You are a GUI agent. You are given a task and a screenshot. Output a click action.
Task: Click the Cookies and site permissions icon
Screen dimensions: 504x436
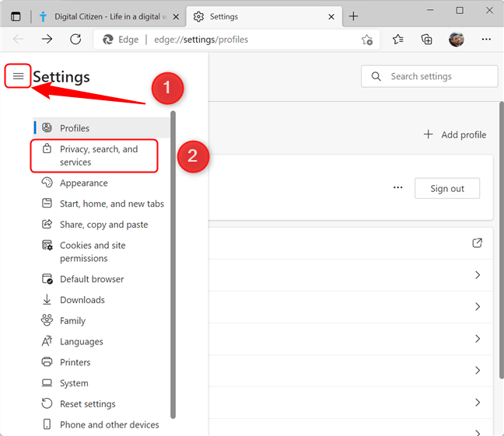[47, 245]
